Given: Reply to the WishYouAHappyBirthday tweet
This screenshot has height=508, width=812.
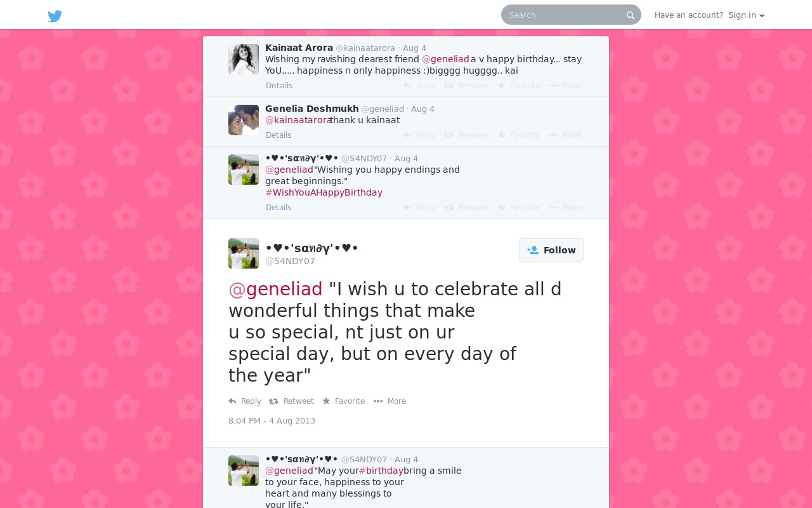Looking at the screenshot, I should click(x=420, y=208).
